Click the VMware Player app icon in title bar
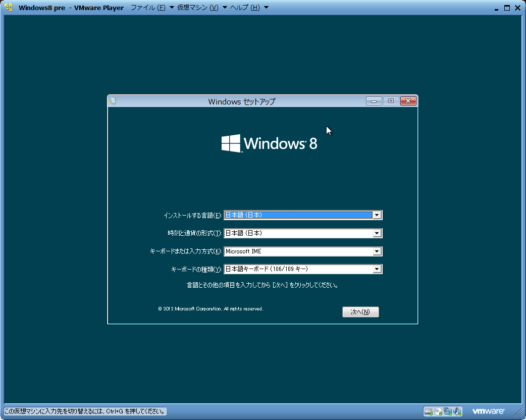Image resolution: width=526 pixels, height=420 pixels. coord(9,8)
